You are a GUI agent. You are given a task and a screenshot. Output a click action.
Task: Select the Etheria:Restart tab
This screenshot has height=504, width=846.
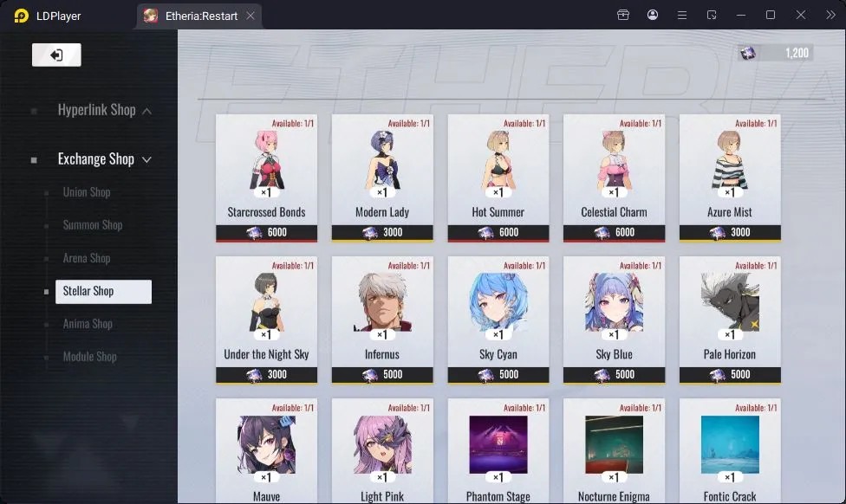pos(199,16)
